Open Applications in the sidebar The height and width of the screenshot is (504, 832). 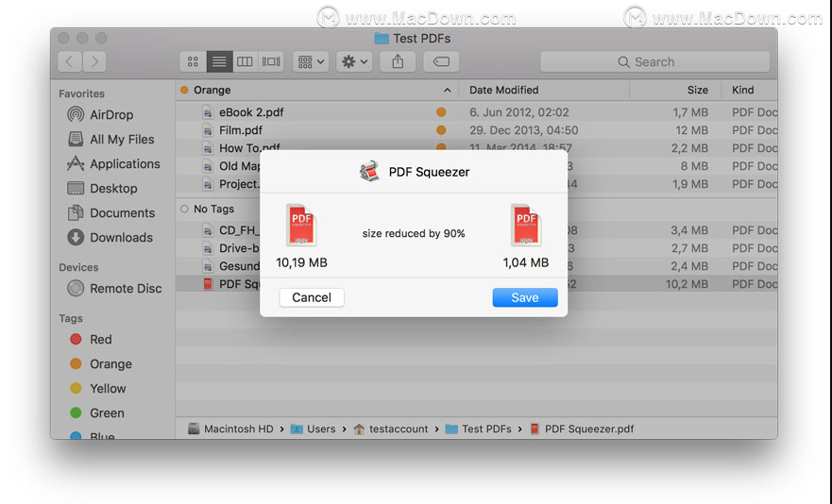(x=114, y=164)
